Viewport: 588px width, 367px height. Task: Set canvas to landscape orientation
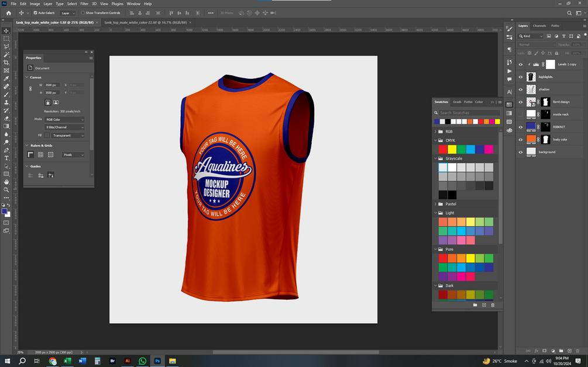tap(56, 102)
